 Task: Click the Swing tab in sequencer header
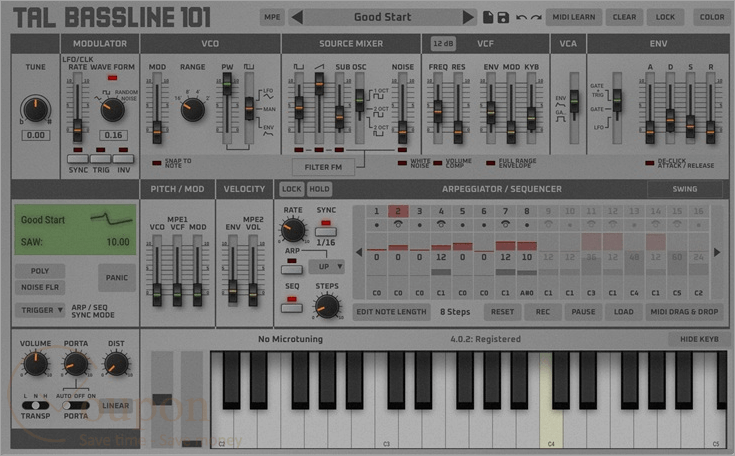coord(684,189)
